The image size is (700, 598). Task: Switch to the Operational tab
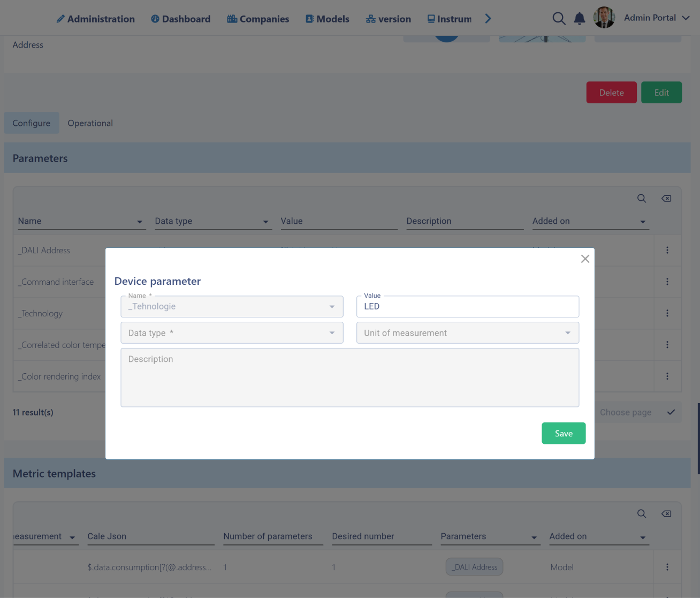click(x=90, y=123)
